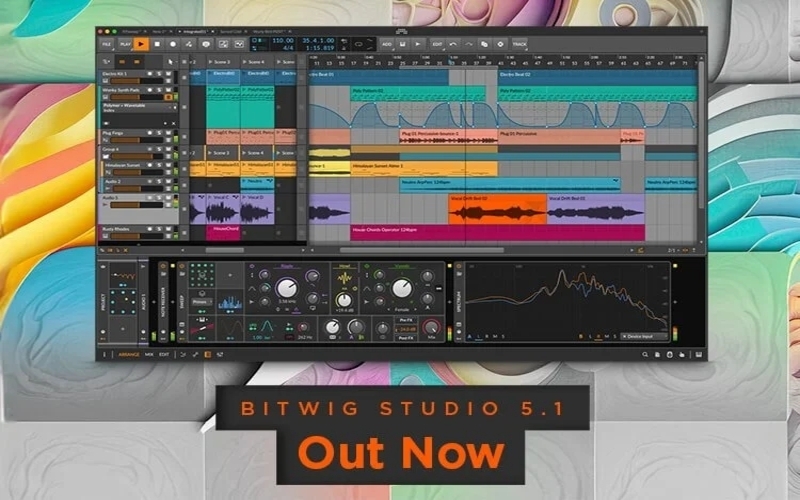Open the pointer tool selector dropdown

(x=171, y=62)
